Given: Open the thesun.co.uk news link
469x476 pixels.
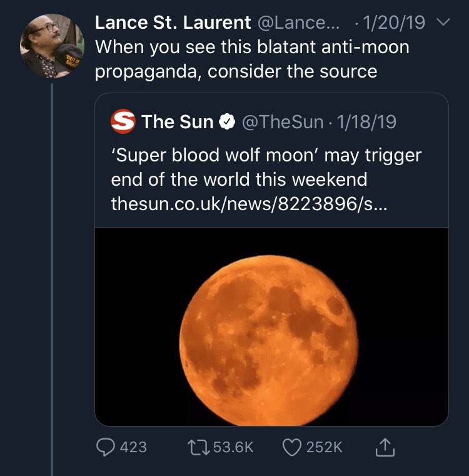Looking at the screenshot, I should (x=248, y=204).
